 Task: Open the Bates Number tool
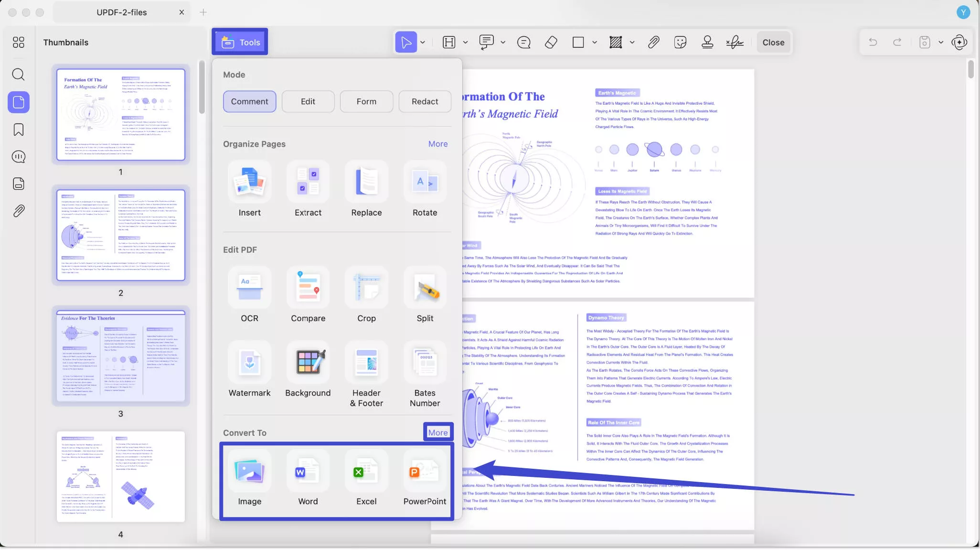tap(425, 375)
